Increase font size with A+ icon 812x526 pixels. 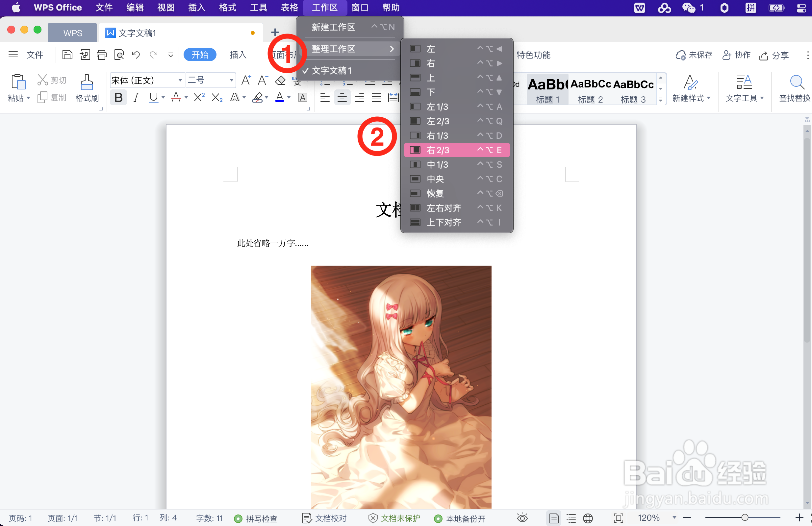coord(246,80)
